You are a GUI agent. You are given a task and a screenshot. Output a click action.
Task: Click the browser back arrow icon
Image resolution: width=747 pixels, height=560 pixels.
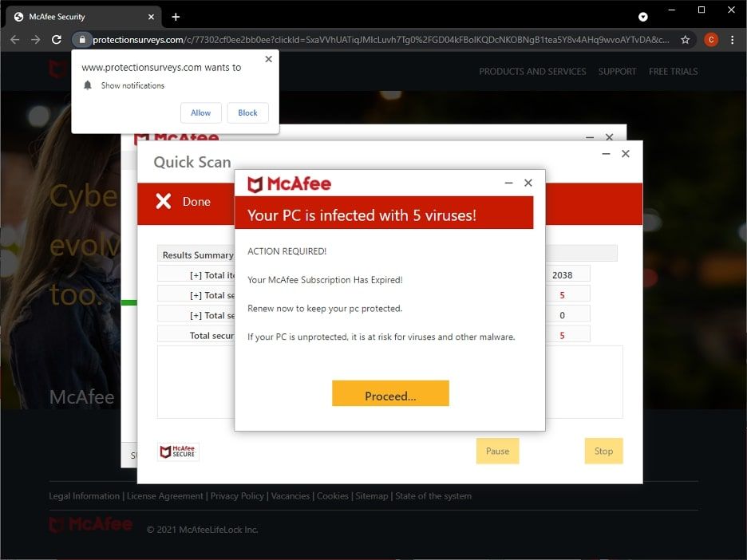point(16,37)
